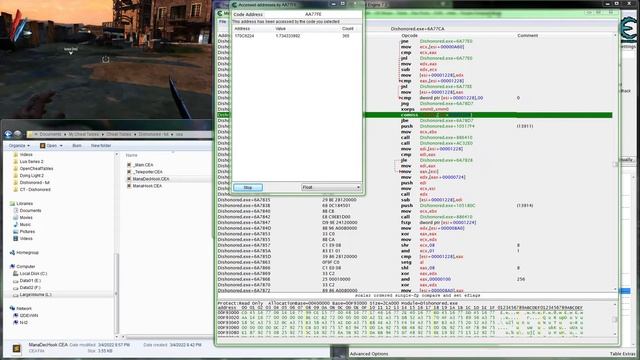Select the _Main.CEA file
The width and height of the screenshot is (640, 360).
point(143,165)
